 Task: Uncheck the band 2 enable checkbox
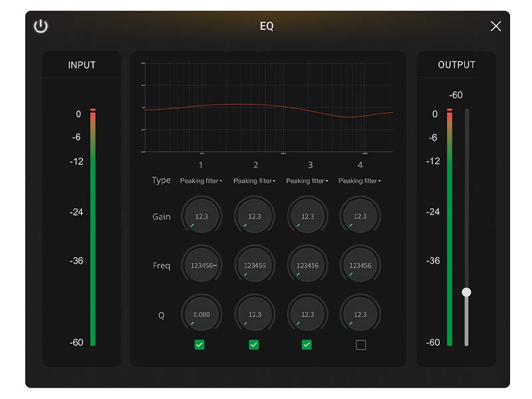pyautogui.click(x=253, y=344)
